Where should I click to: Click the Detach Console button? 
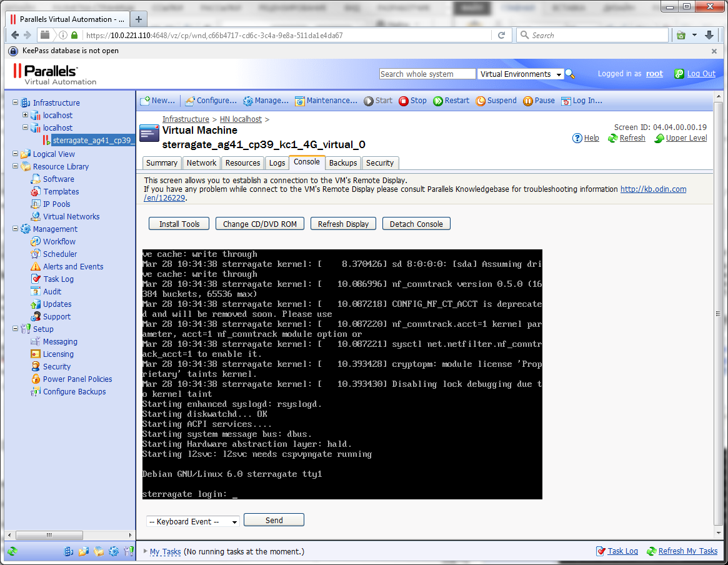(416, 224)
